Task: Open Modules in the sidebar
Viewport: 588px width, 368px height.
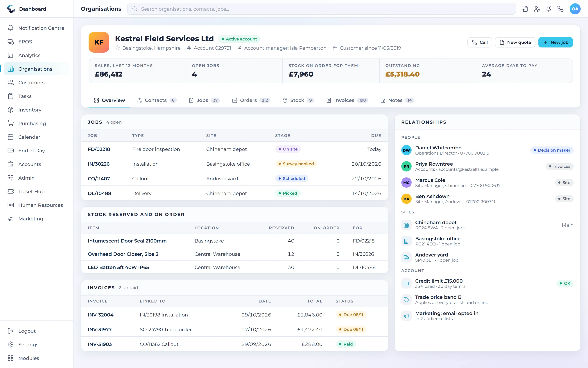Action: point(36,358)
